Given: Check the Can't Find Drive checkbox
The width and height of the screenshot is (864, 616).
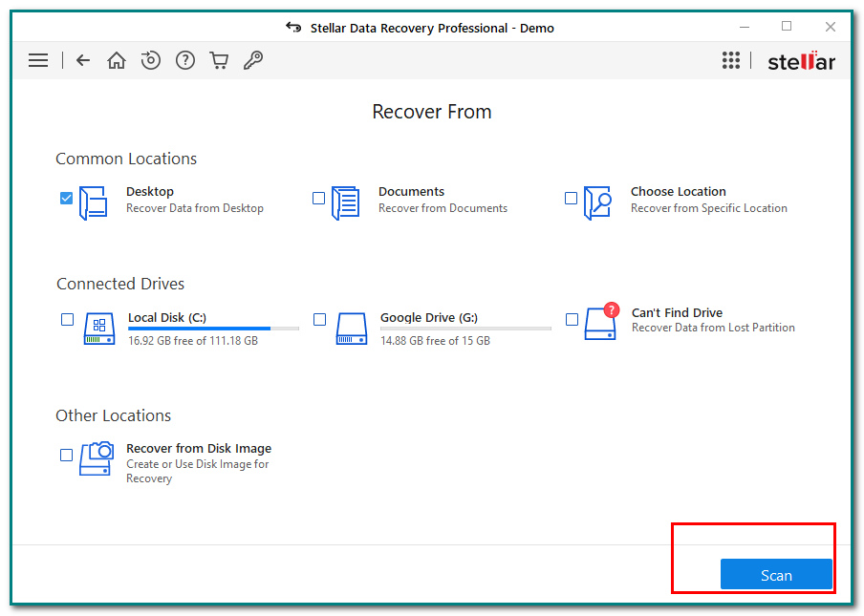Looking at the screenshot, I should tap(572, 319).
